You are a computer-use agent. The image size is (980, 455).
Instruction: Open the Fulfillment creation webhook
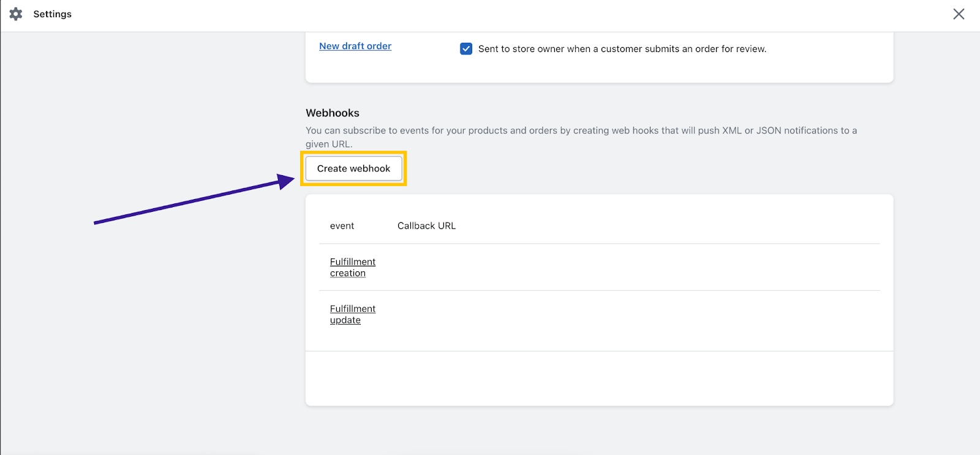click(352, 267)
